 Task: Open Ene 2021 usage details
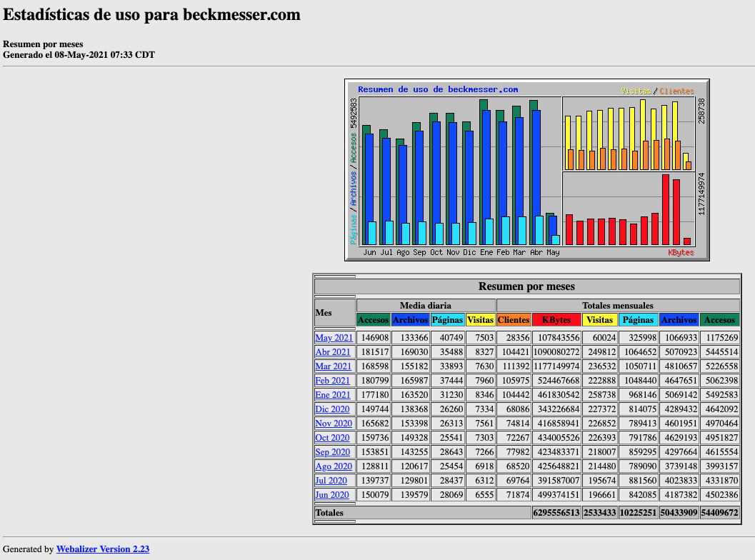[x=333, y=395]
